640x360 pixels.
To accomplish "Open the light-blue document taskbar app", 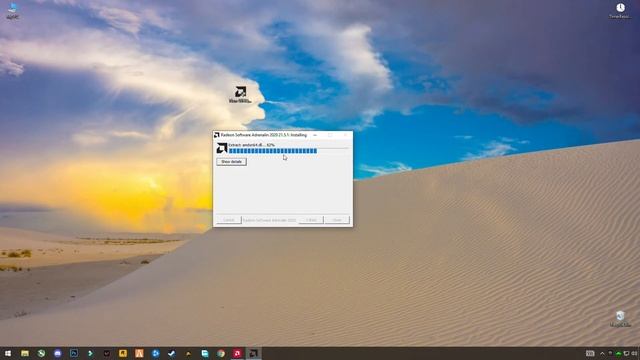I will [x=204, y=353].
